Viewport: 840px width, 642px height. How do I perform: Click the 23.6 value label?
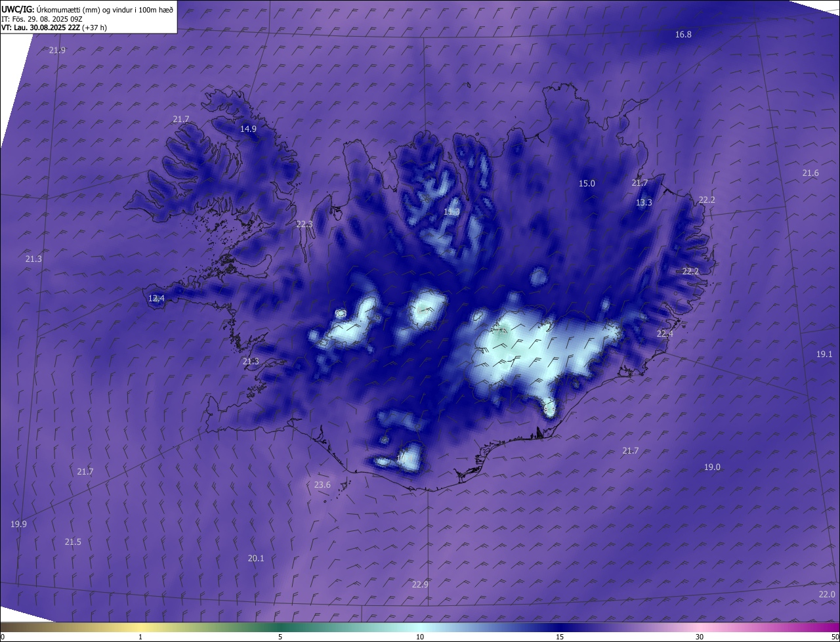(x=322, y=484)
